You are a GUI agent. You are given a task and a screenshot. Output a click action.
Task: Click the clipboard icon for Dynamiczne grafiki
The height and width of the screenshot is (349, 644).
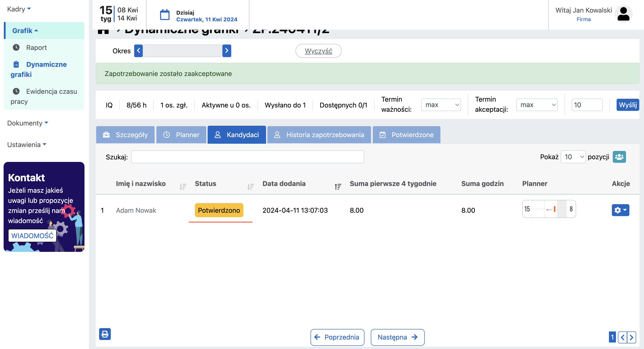(16, 64)
